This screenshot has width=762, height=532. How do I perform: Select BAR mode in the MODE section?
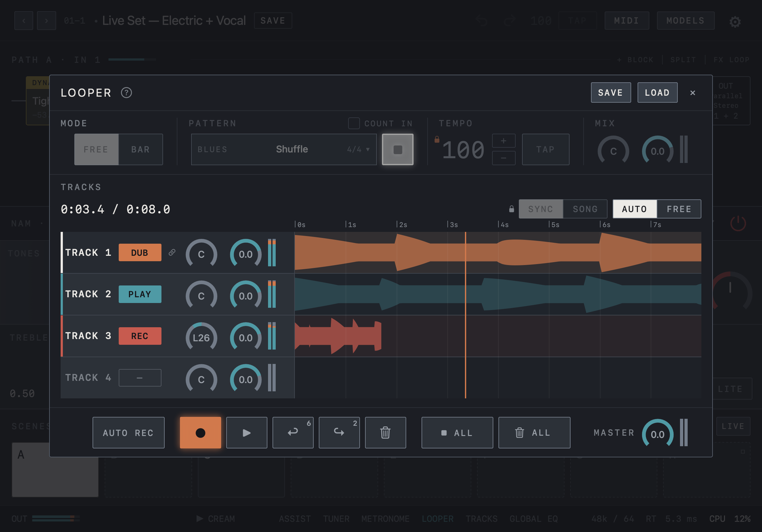coord(140,149)
